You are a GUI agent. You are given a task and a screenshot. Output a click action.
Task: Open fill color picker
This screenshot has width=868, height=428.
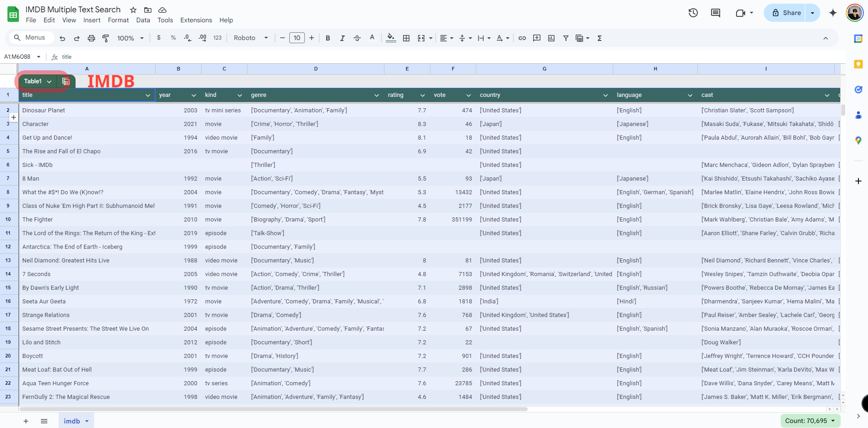391,38
